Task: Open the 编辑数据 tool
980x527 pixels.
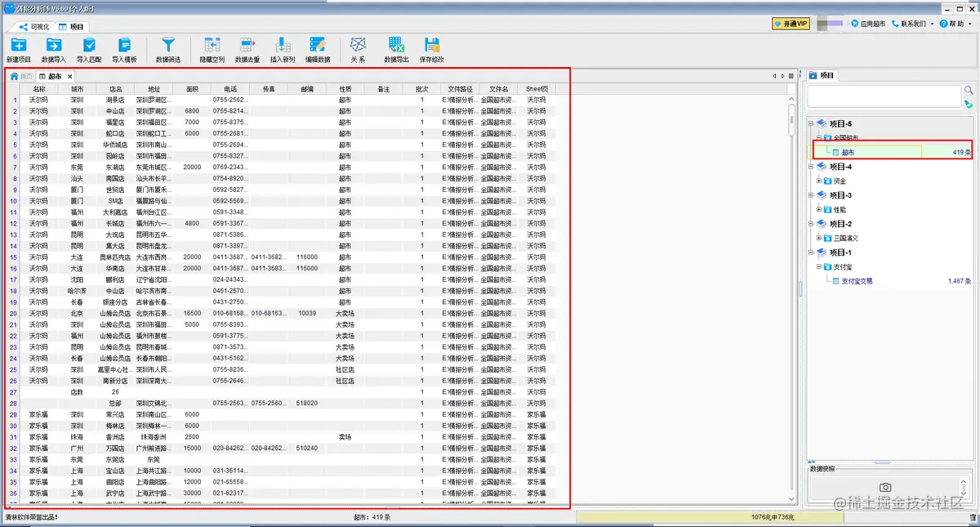Action: pos(318,50)
